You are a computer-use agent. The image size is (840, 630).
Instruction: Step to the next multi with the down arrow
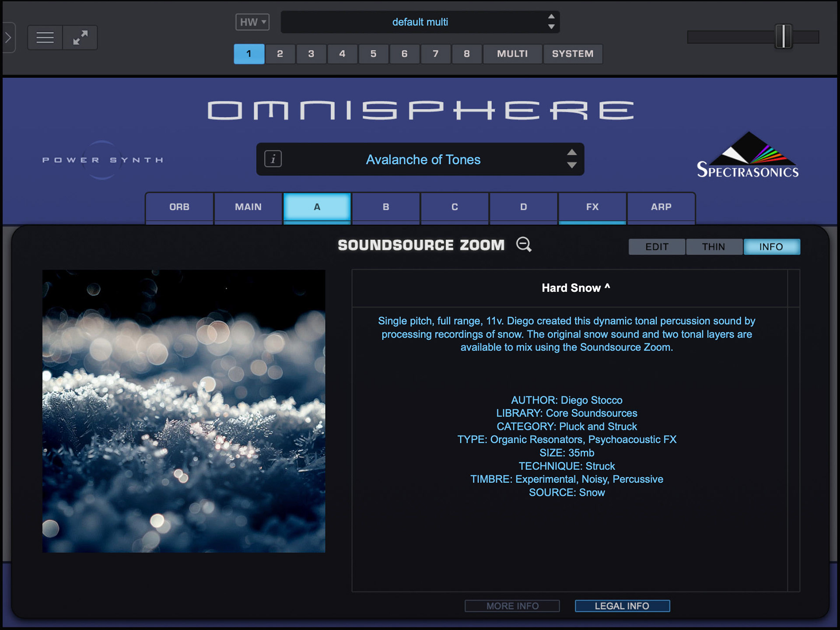(x=551, y=27)
